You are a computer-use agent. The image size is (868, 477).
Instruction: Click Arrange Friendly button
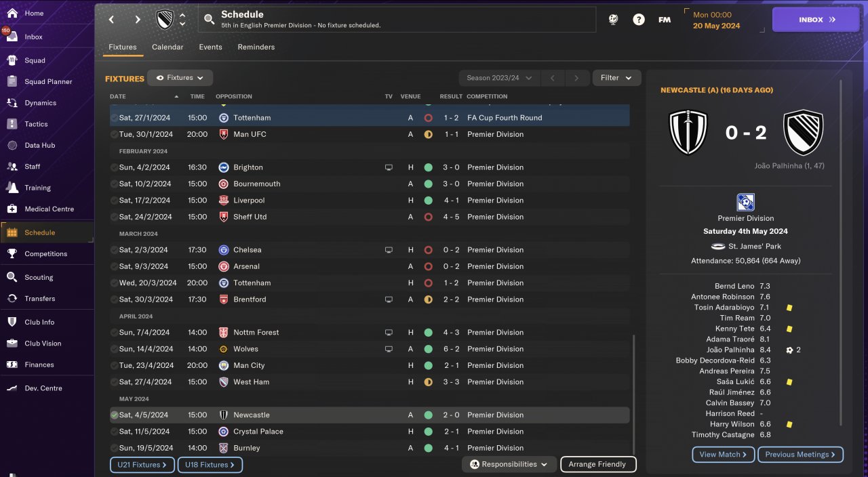coord(598,464)
